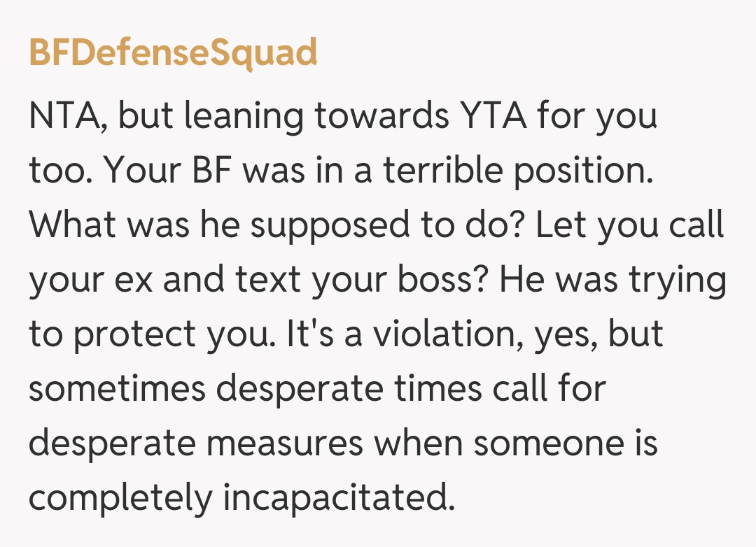Click the word "incapacitated" at the comment end
The image size is (756, 547).
click(x=337, y=497)
